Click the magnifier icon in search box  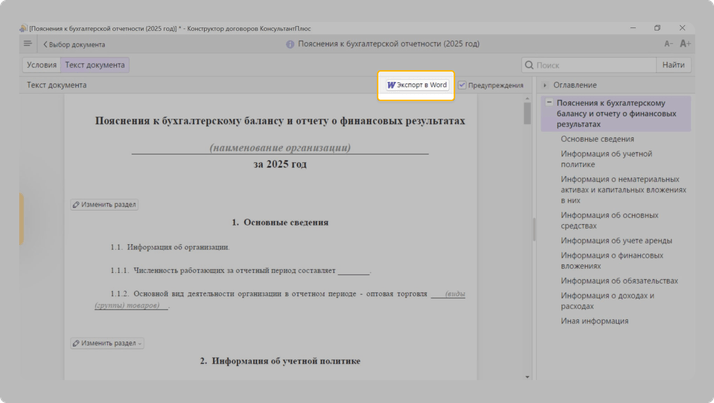529,65
